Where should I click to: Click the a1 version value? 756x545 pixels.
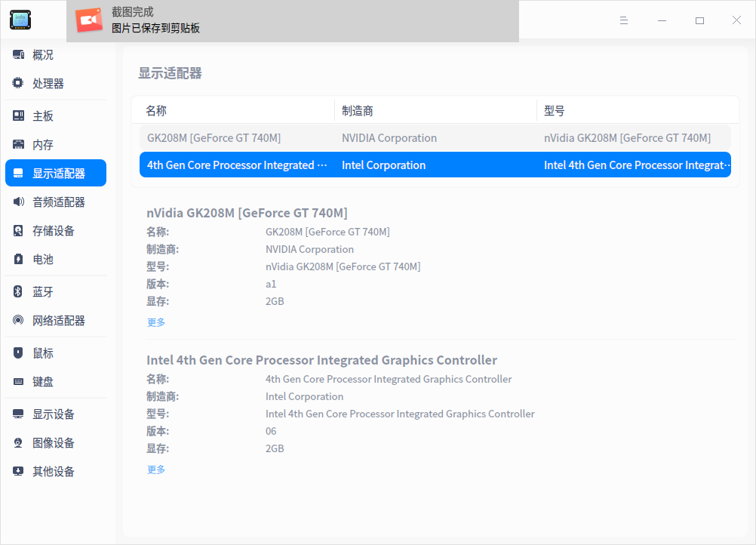[271, 284]
